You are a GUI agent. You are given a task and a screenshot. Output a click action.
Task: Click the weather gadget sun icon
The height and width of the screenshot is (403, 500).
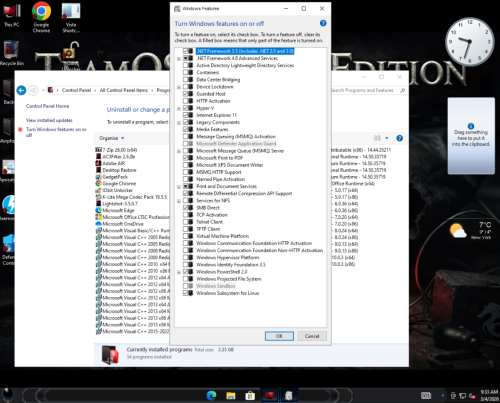click(x=458, y=231)
